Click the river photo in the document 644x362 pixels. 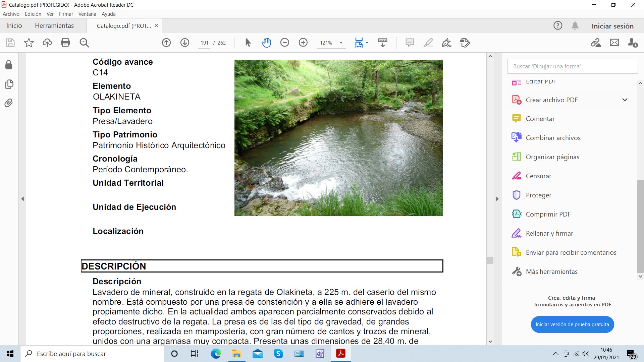[338, 138]
